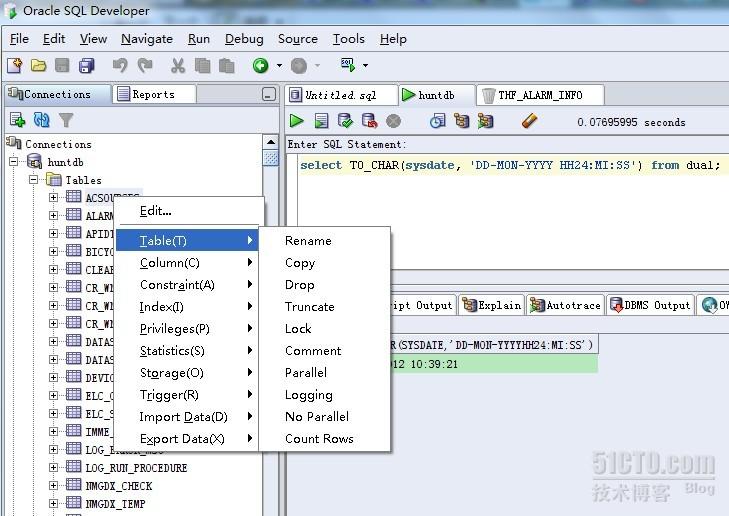
Task: Minimize the Connections panel
Action: [x=268, y=94]
